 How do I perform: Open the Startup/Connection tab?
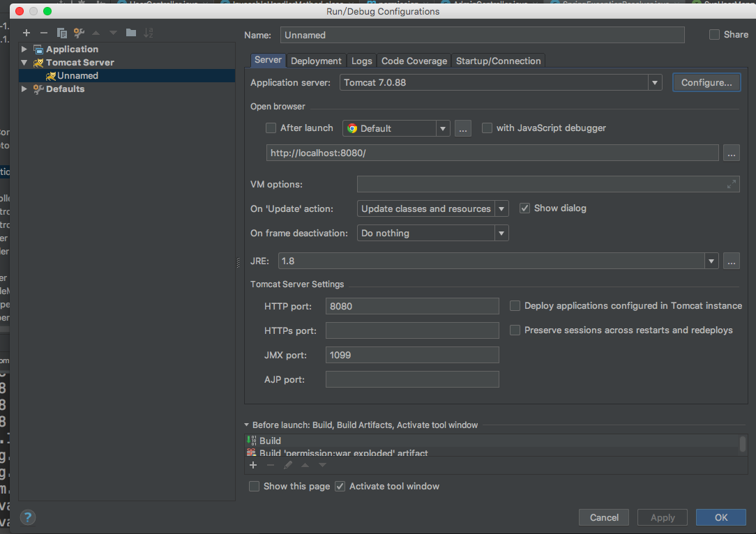tap(499, 61)
